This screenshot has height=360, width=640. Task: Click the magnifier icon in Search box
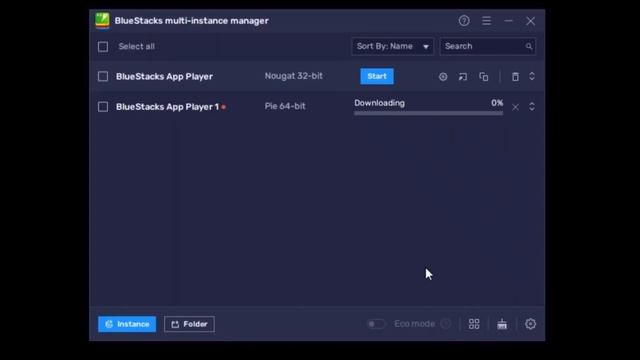tap(529, 47)
